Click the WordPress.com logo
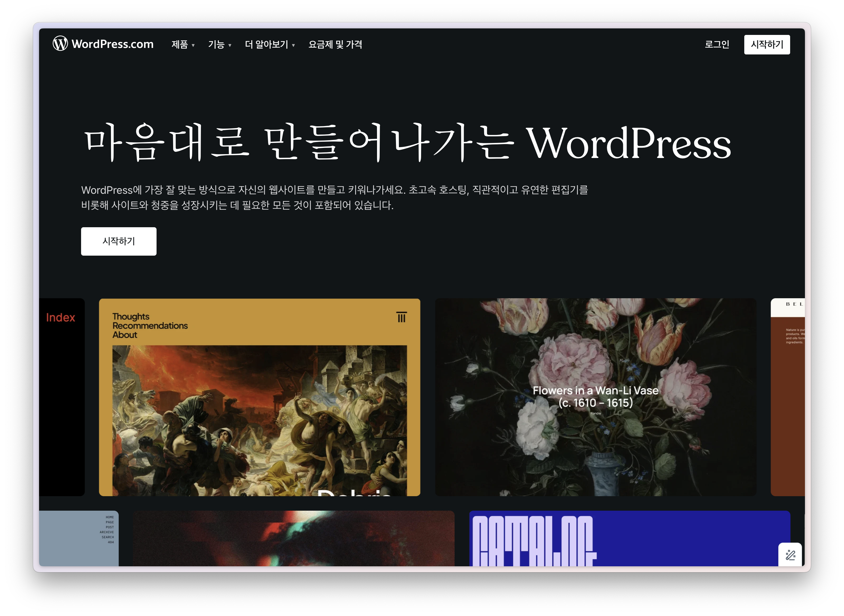 [x=103, y=44]
